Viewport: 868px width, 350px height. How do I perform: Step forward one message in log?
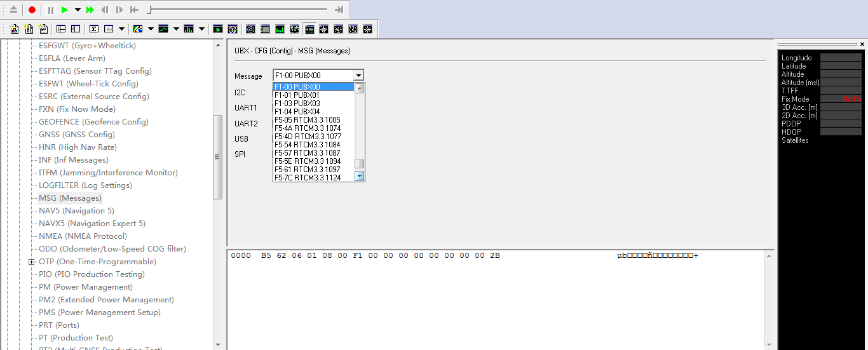[x=119, y=10]
